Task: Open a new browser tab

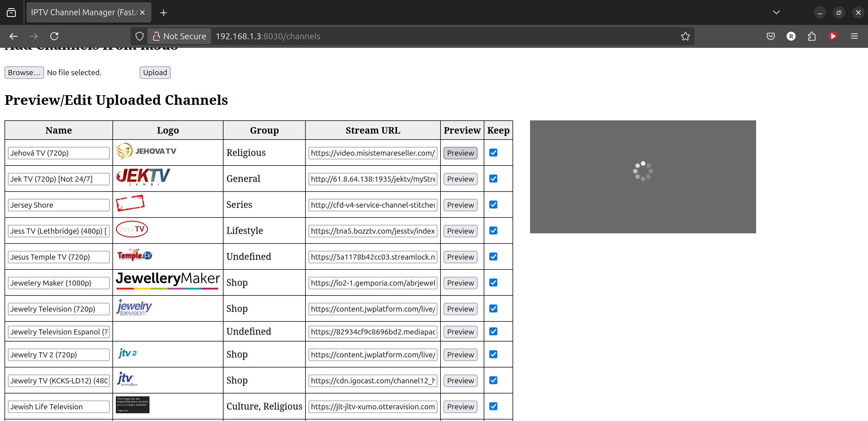Action: pyautogui.click(x=163, y=12)
